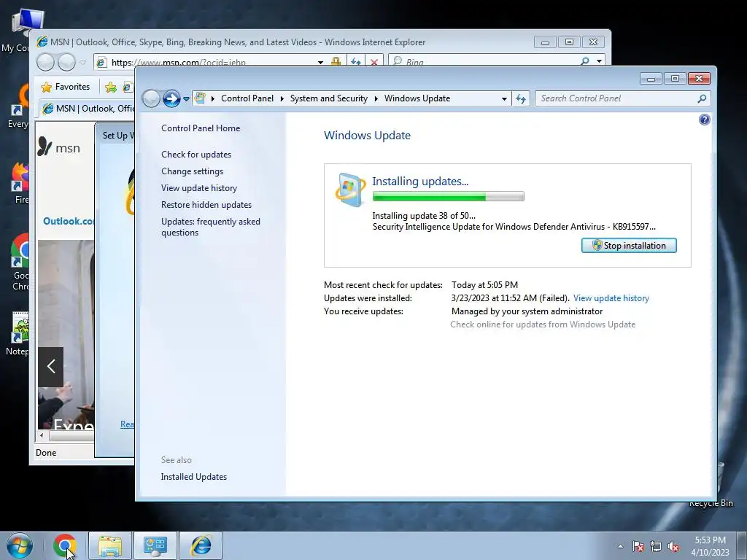Click the security lock icon in Internet Explorer
The width and height of the screenshot is (747, 560).
point(336,62)
